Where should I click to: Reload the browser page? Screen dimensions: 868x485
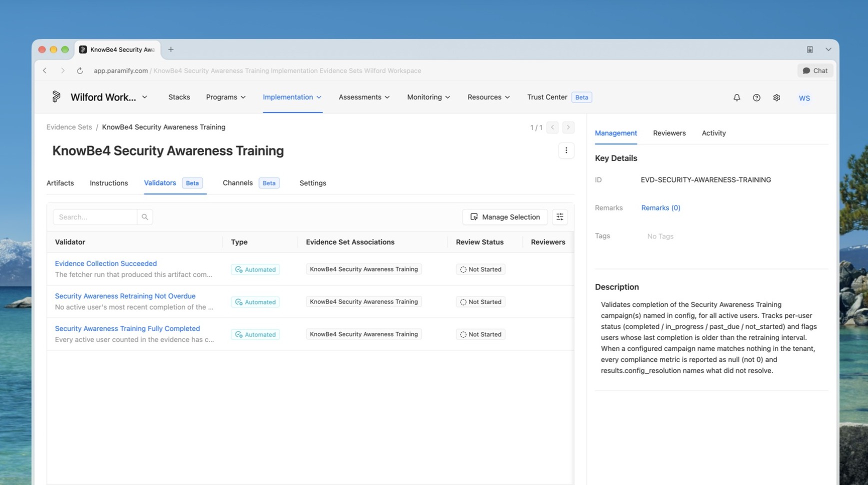pos(79,71)
